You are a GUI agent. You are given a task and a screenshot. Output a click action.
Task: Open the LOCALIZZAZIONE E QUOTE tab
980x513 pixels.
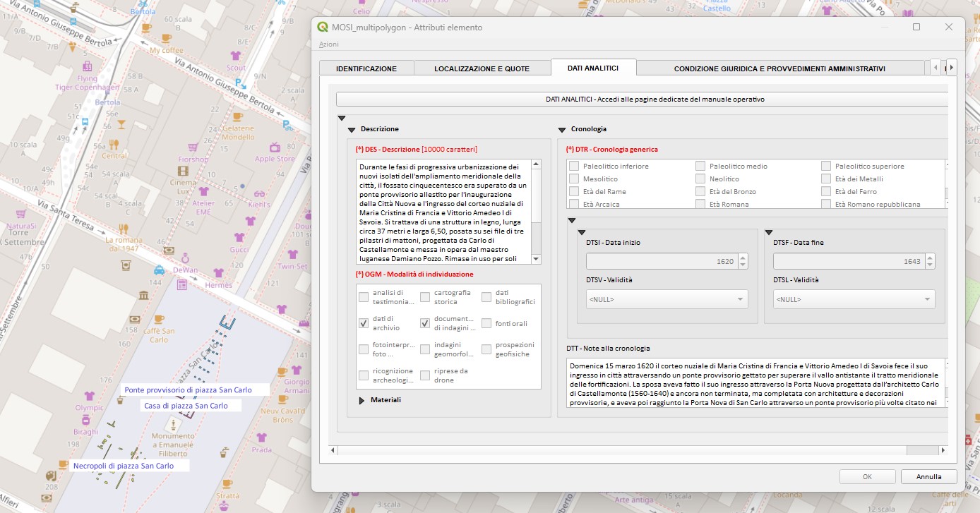(482, 68)
